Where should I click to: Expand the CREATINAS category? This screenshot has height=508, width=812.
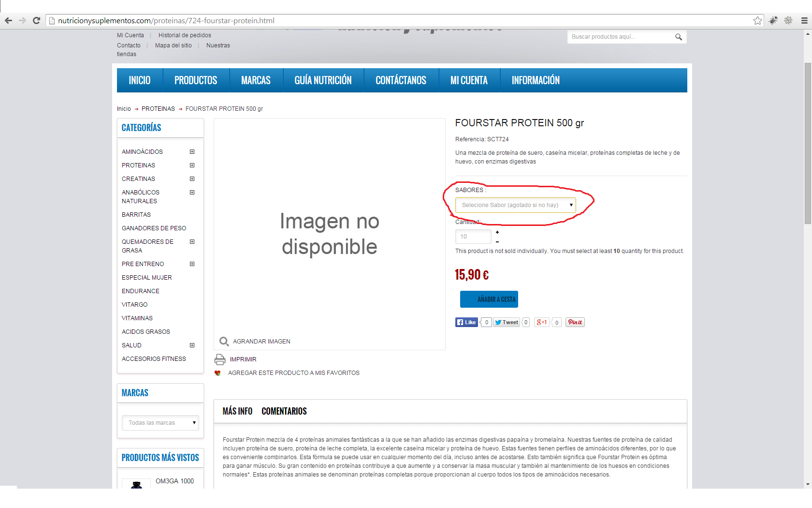pos(192,179)
